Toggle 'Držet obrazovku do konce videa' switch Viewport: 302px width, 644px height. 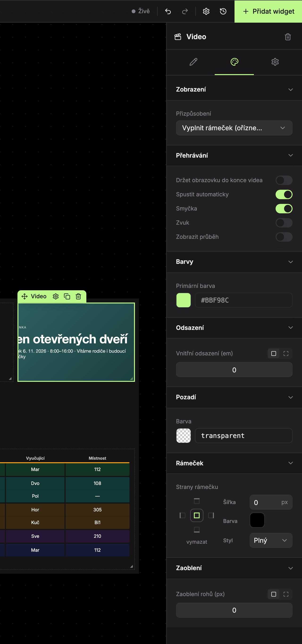(x=284, y=180)
